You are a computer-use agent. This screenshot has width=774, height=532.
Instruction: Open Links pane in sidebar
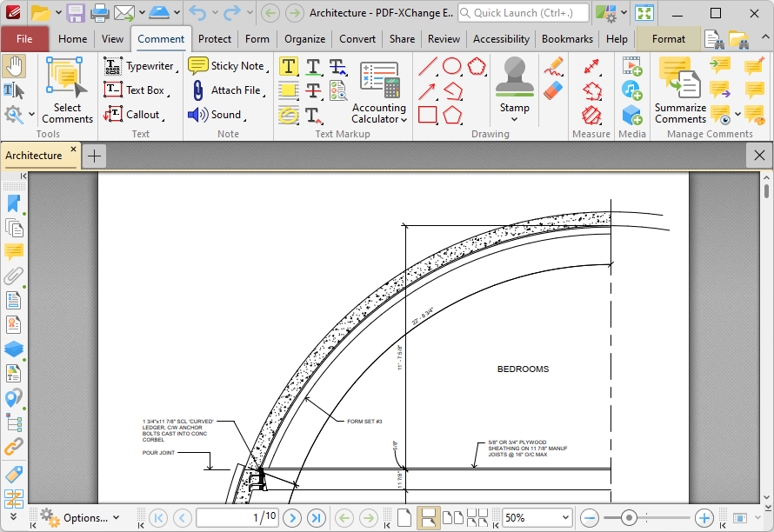point(14,447)
